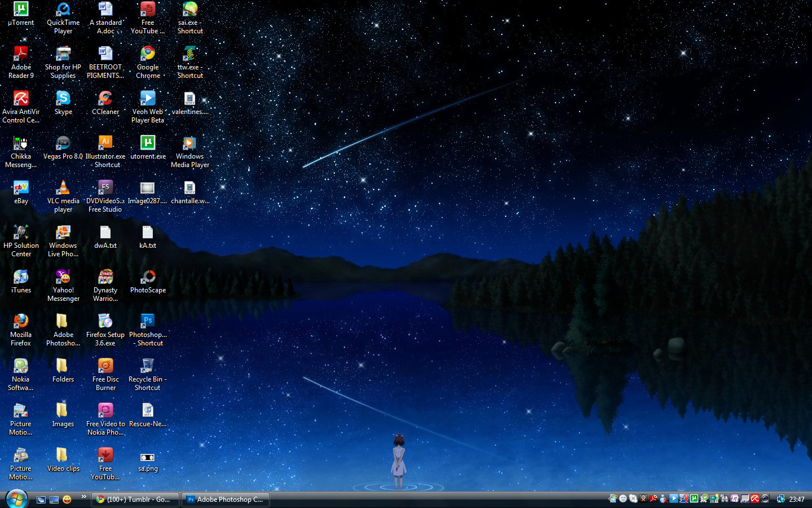
Task: Click the 23:47 taskbar clock
Action: tap(797, 499)
